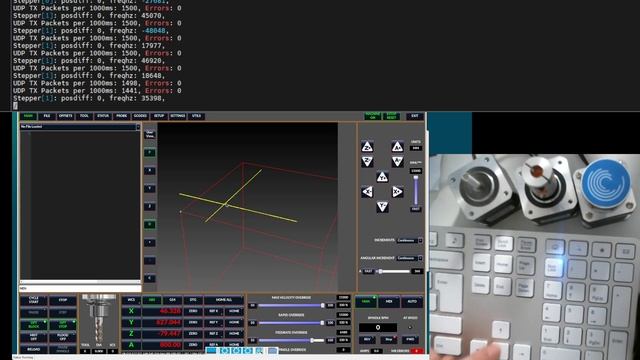Image resolution: width=640 pixels, height=360 pixels.
Task: Start spindle in reverse with REV
Action: pyautogui.click(x=367, y=339)
